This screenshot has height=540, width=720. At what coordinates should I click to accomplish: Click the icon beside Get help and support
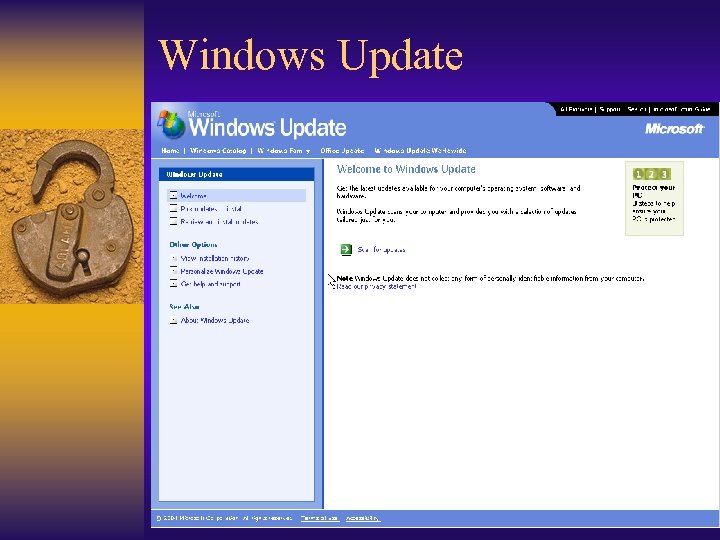click(173, 284)
